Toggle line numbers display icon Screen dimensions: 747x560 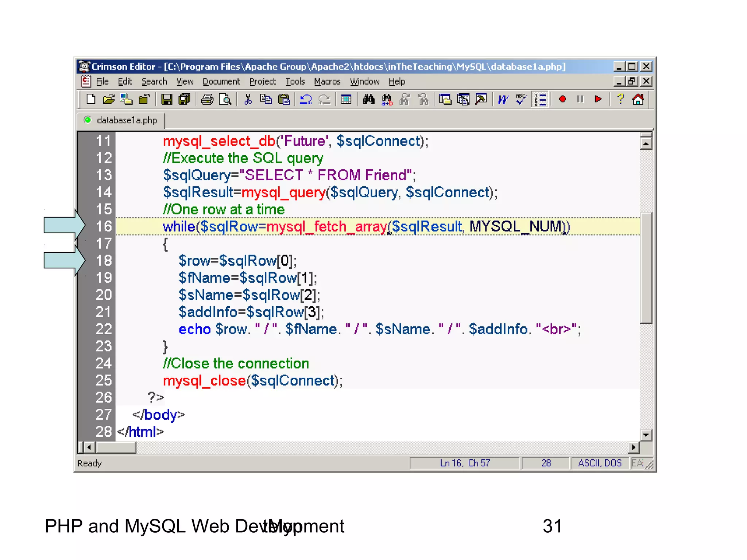point(540,99)
